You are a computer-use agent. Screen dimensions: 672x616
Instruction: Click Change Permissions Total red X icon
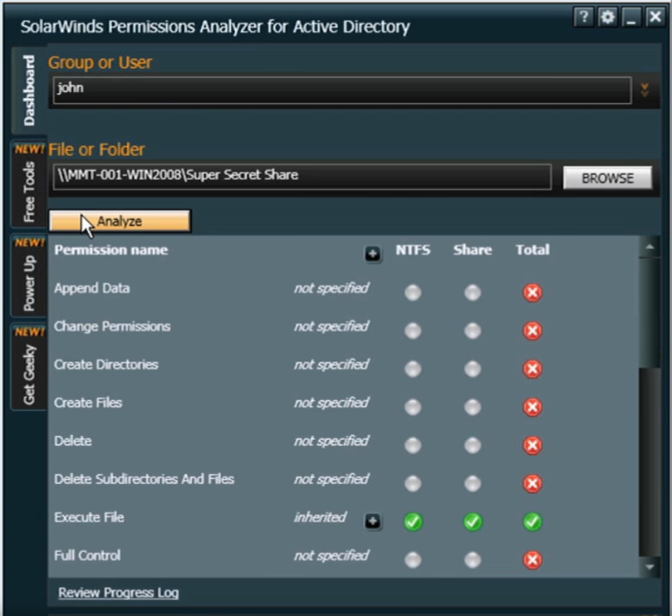tap(532, 330)
